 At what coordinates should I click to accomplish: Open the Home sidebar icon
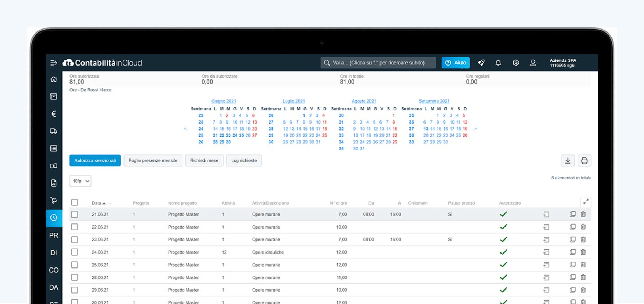point(54,79)
